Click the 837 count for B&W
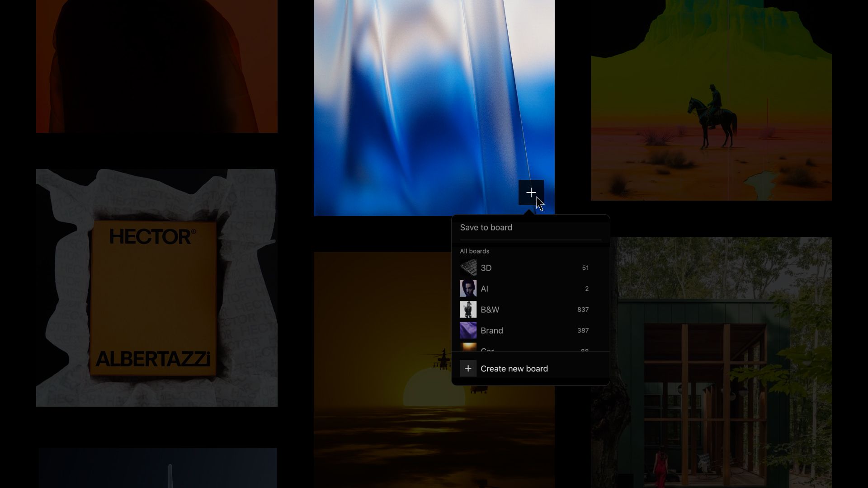868x488 pixels. (x=583, y=310)
